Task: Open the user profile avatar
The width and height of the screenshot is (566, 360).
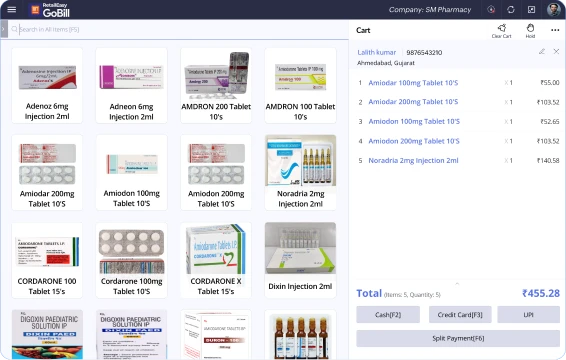Action: [x=553, y=9]
